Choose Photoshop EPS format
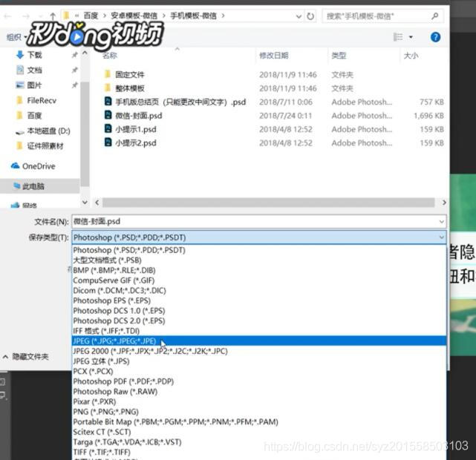This screenshot has height=460, width=476. click(259, 300)
